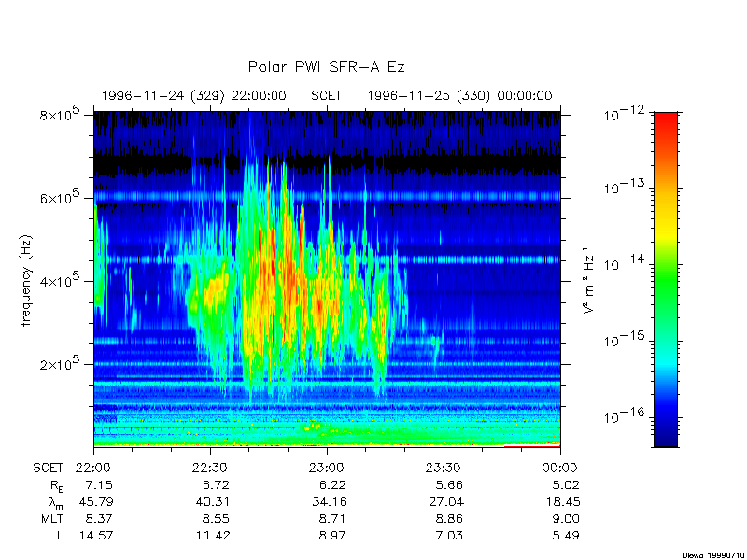The width and height of the screenshot is (747, 560).
Task: Click the SCET label in the top header
Action: 326,96
